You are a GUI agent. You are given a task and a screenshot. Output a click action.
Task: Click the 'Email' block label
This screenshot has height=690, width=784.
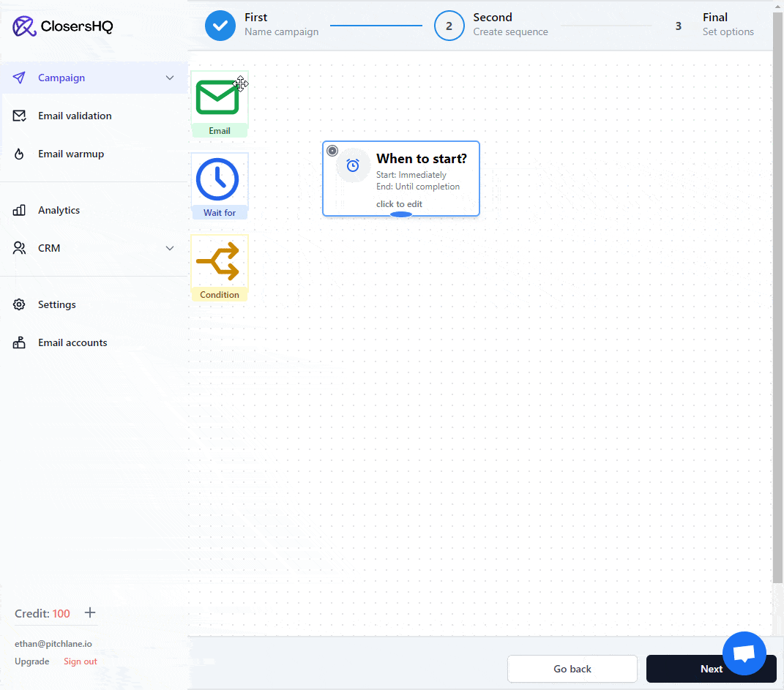(x=220, y=130)
